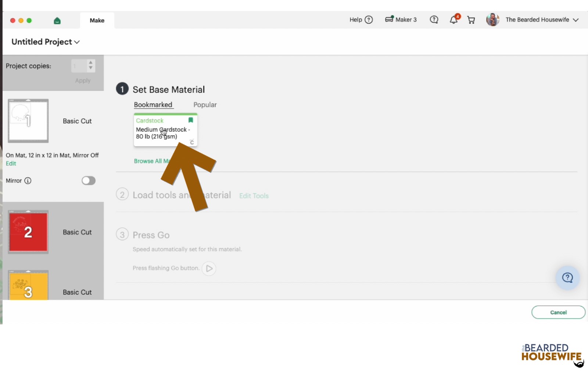The width and height of the screenshot is (588, 374).
Task: Open the chat support icon in header
Action: pos(434,20)
